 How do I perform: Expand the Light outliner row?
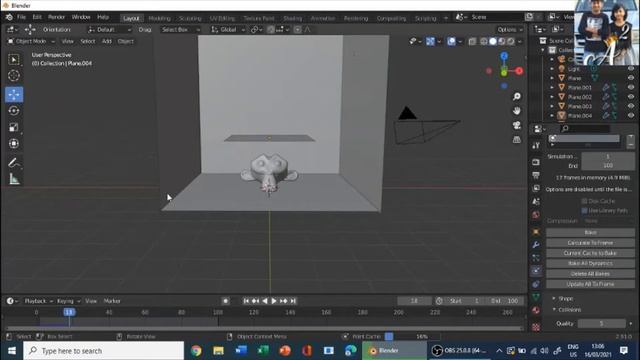(x=552, y=69)
